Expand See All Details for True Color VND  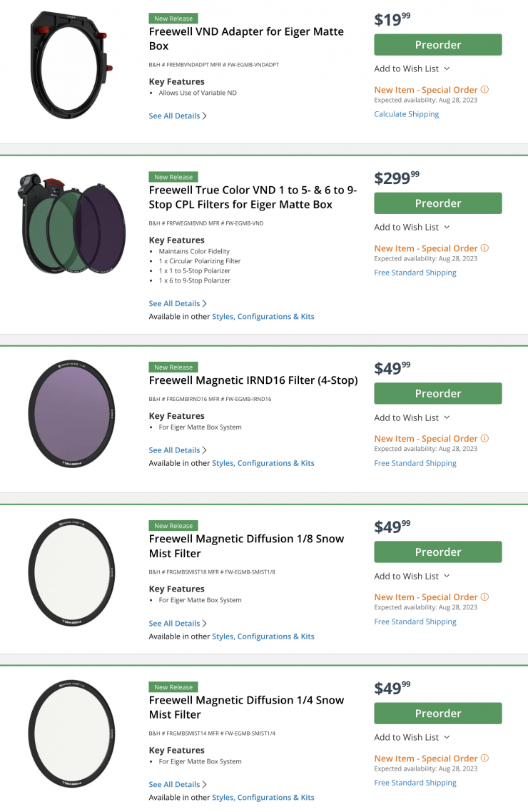click(x=178, y=303)
